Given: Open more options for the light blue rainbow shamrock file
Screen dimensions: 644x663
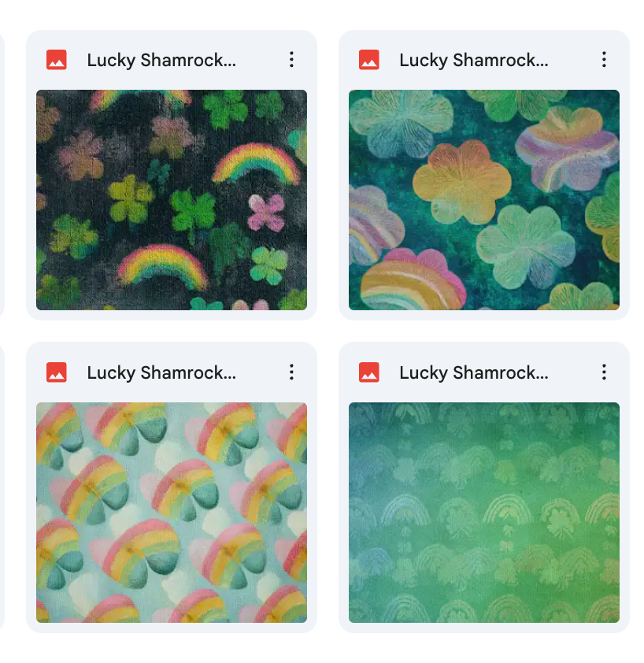Looking at the screenshot, I should point(291,372).
